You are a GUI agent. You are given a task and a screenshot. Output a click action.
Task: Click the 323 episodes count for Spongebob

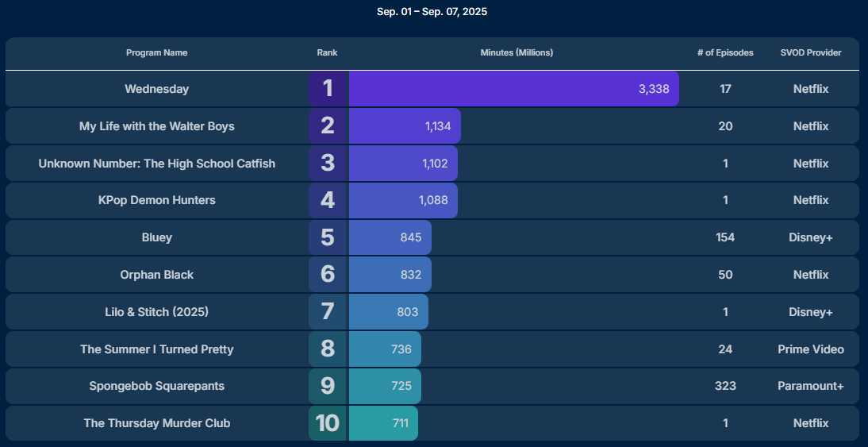725,386
